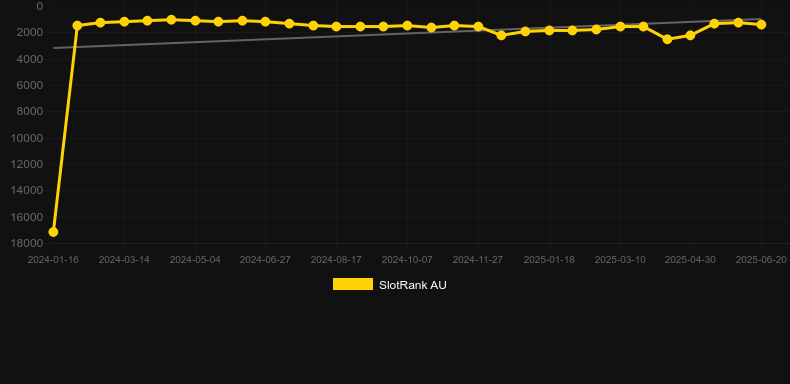Select the data point at 2024-01-16
The height and width of the screenshot is (384, 790).
click(x=53, y=232)
